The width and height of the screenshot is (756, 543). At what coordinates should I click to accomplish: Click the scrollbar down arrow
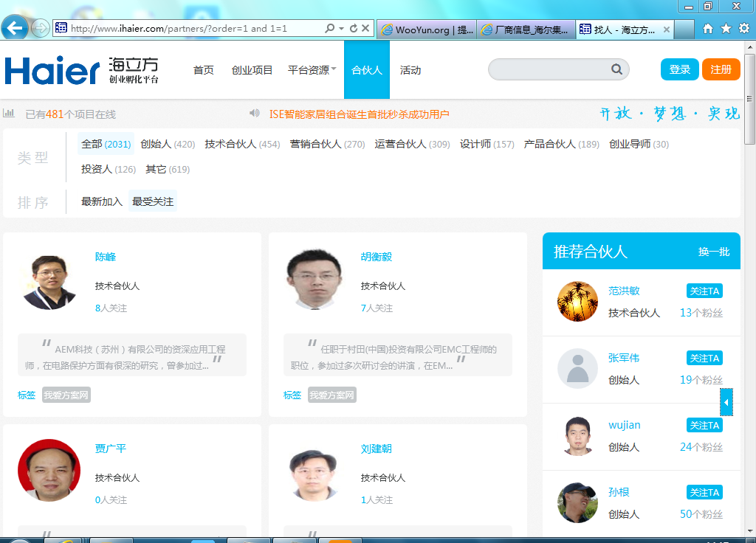[x=750, y=531]
